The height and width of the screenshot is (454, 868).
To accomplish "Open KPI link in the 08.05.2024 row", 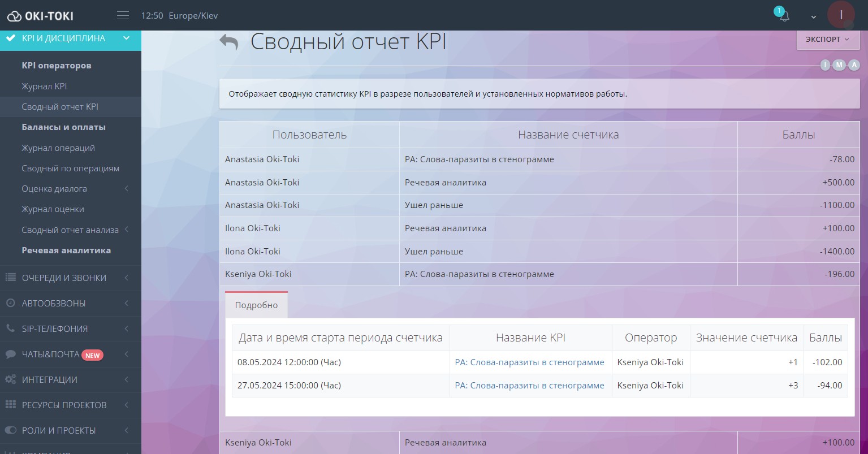I will click(529, 362).
